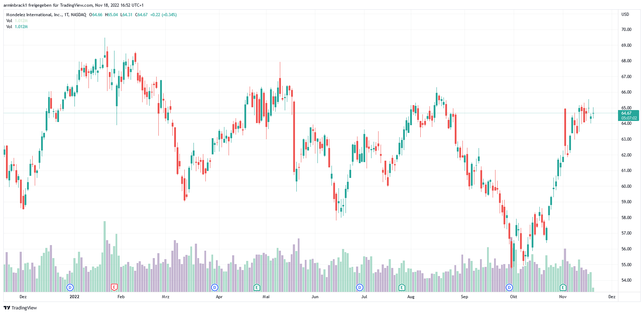Click the dividend marker beside the 2022 label
Screen dimensions: 644x314
tap(70, 287)
